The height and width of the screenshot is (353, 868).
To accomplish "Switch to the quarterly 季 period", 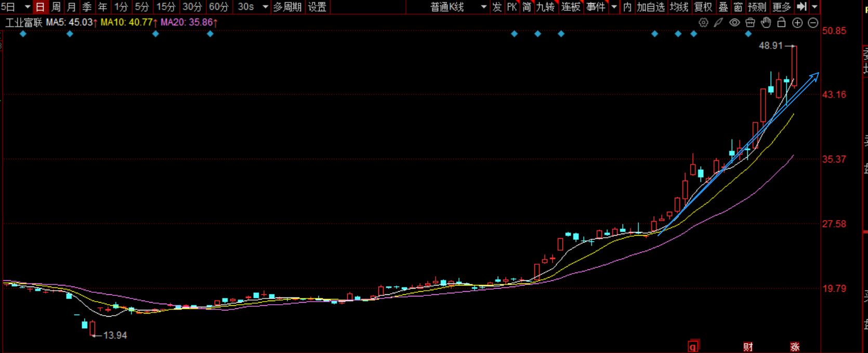I will (87, 7).
